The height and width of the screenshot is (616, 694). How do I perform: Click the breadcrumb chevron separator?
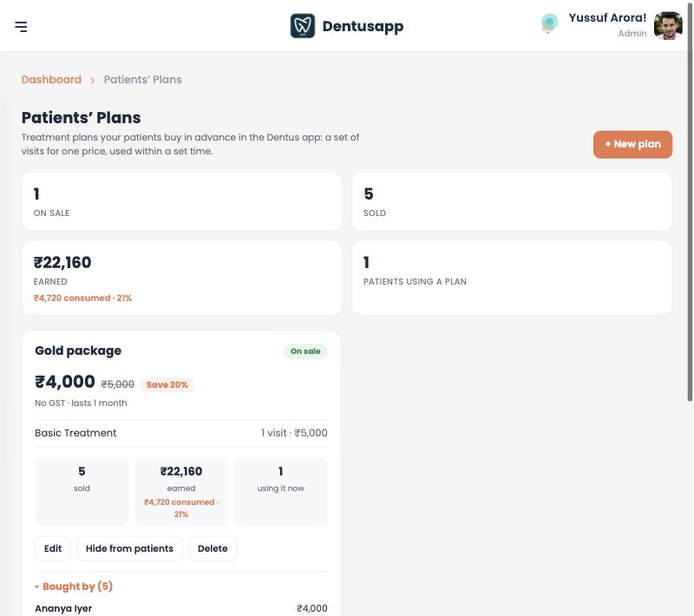[x=93, y=80]
